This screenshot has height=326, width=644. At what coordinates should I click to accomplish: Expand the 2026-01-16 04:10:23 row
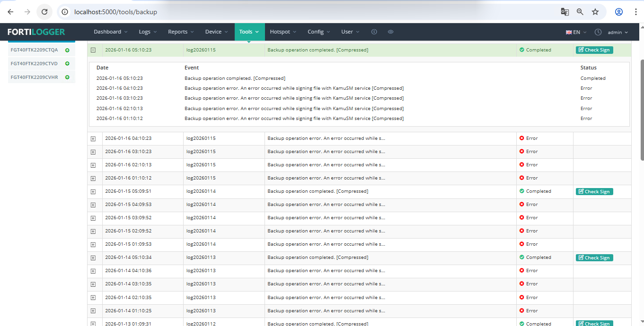93,138
